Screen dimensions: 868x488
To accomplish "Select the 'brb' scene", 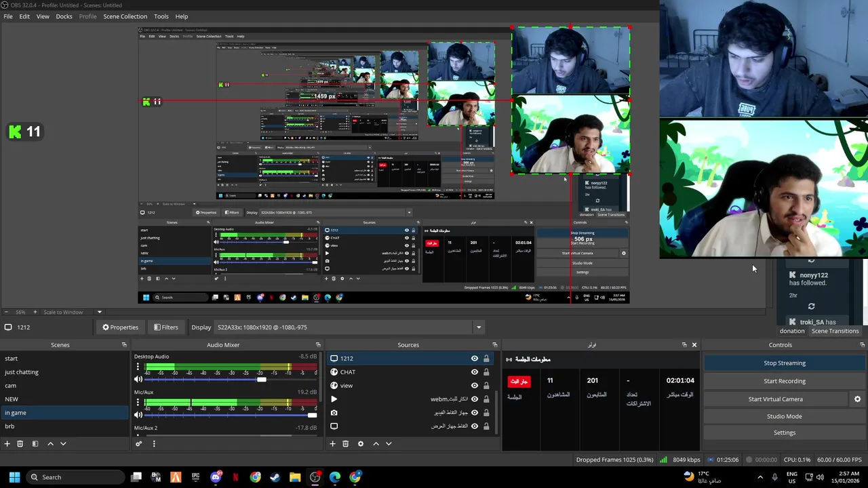I will (x=64, y=426).
